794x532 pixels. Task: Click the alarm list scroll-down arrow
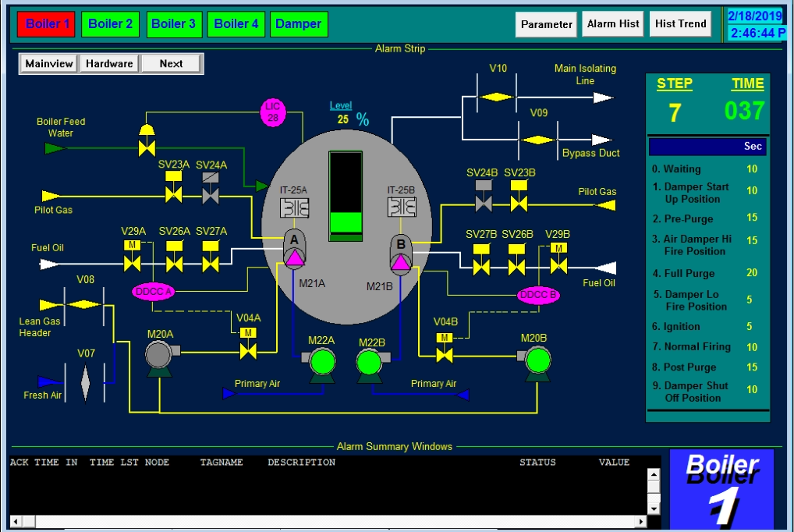[x=654, y=509]
